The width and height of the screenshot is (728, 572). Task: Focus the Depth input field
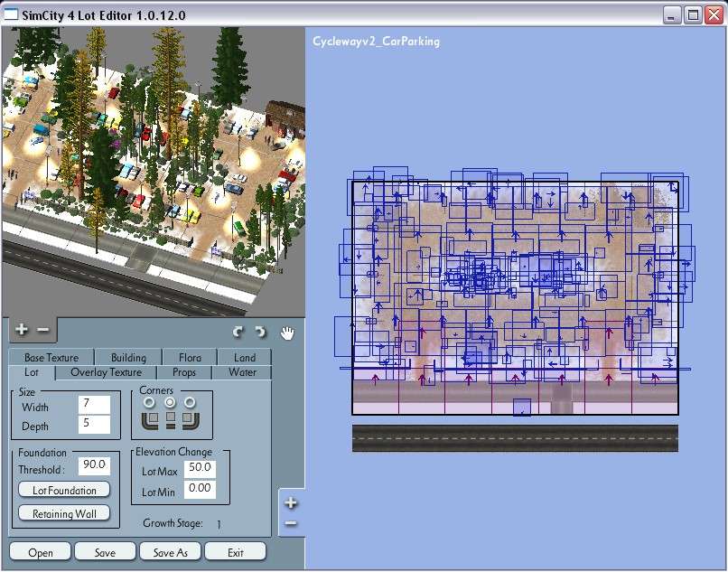point(94,424)
